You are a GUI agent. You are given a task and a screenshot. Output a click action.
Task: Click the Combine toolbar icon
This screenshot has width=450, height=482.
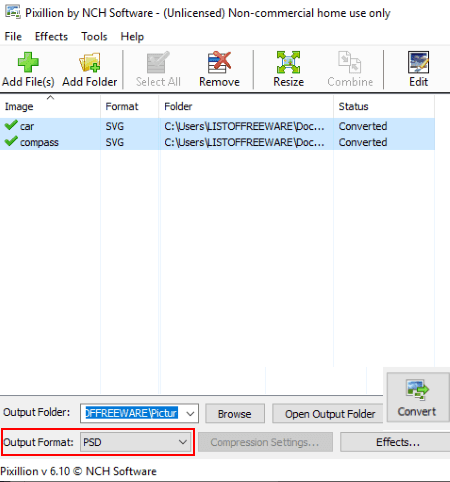coord(350,62)
